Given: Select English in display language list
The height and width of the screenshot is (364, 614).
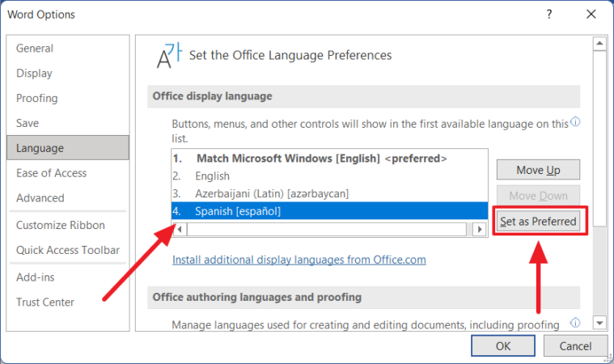Looking at the screenshot, I should pyautogui.click(x=329, y=176).
